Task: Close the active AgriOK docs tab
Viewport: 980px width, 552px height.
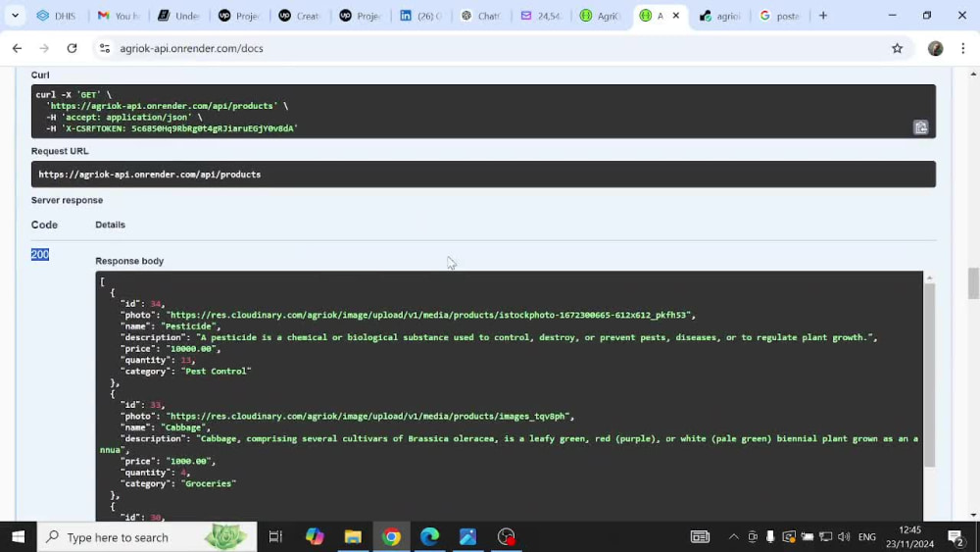Action: click(x=675, y=16)
